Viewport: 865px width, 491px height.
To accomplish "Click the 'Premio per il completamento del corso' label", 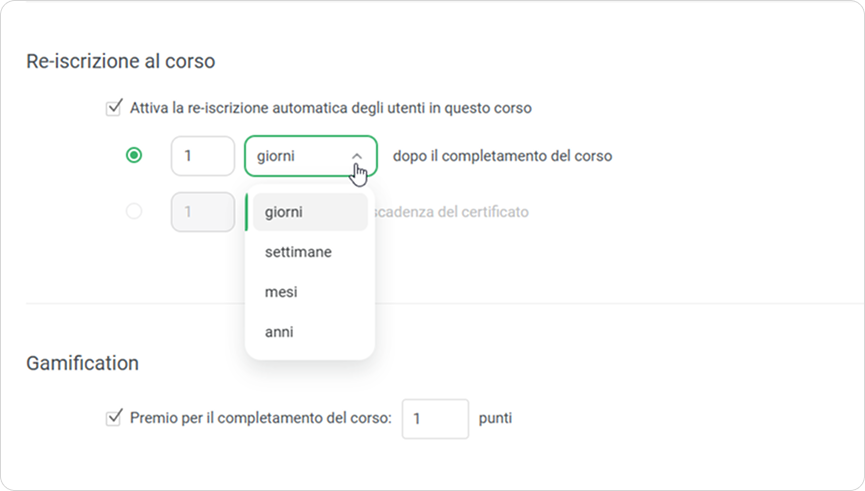I will pyautogui.click(x=261, y=417).
